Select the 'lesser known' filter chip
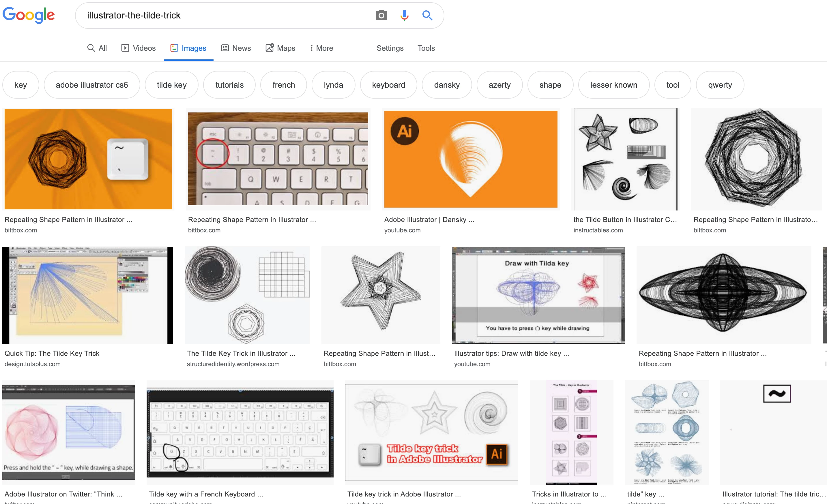Viewport: 827px width, 504px height. [x=613, y=85]
